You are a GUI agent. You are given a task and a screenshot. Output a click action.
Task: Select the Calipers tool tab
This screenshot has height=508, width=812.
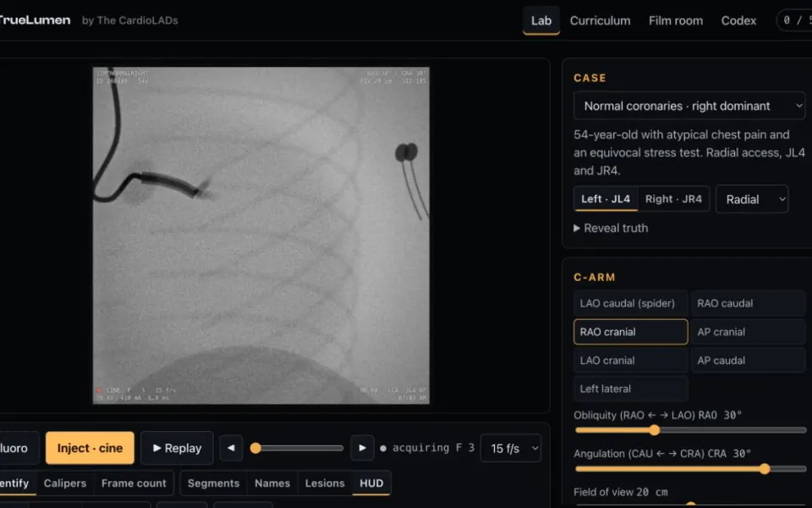pos(65,483)
